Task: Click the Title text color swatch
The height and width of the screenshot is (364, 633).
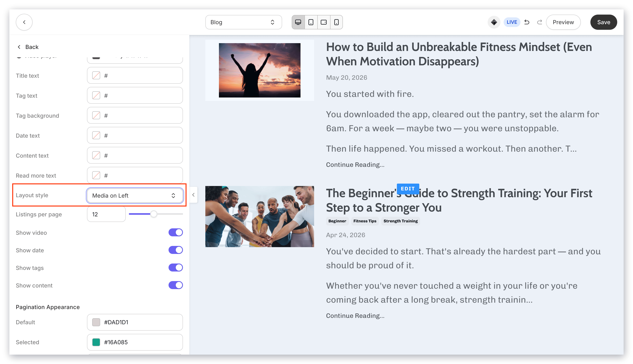Action: coord(96,76)
